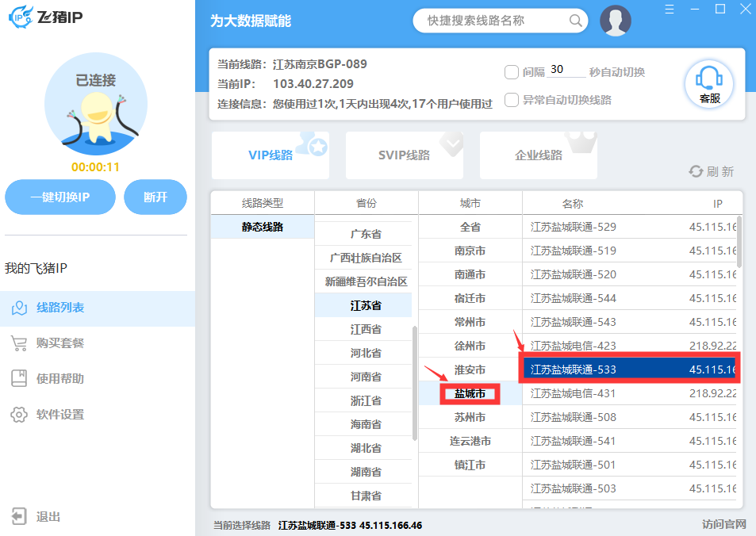Open the hamburger menu in title bar
The image size is (756, 536).
(x=670, y=10)
